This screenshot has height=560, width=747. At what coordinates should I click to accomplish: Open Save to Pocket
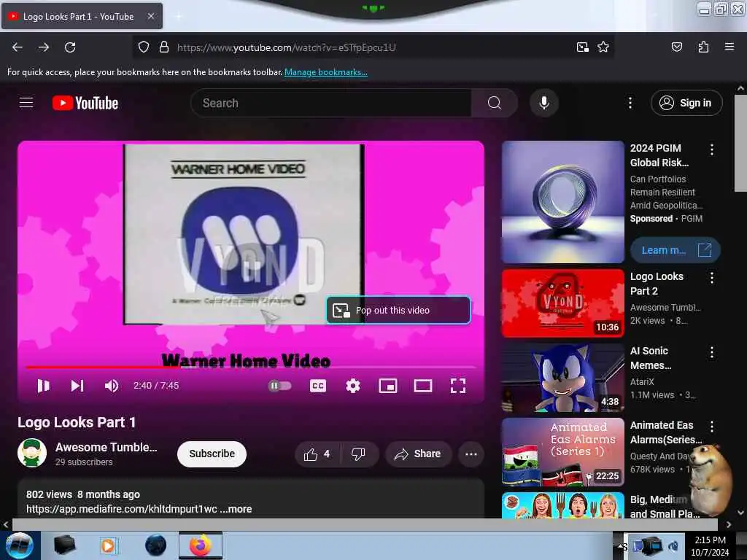click(677, 47)
